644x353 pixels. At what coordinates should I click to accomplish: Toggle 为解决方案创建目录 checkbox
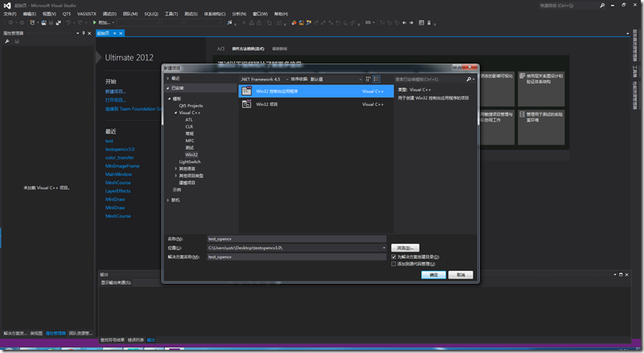point(394,257)
